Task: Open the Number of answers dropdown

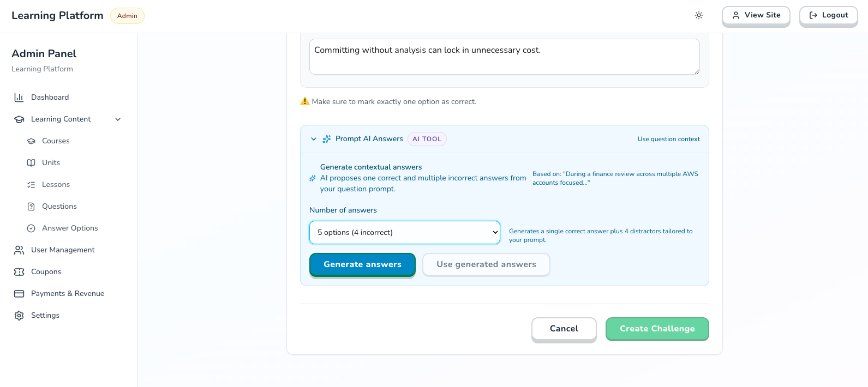Action: (x=404, y=232)
